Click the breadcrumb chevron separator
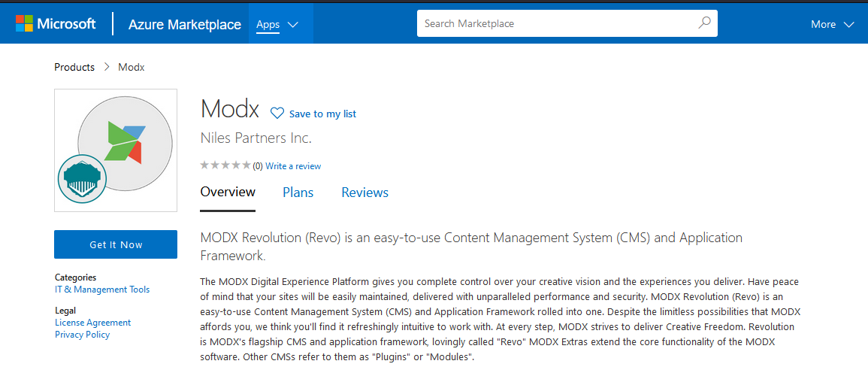This screenshot has height=376, width=868. [107, 68]
